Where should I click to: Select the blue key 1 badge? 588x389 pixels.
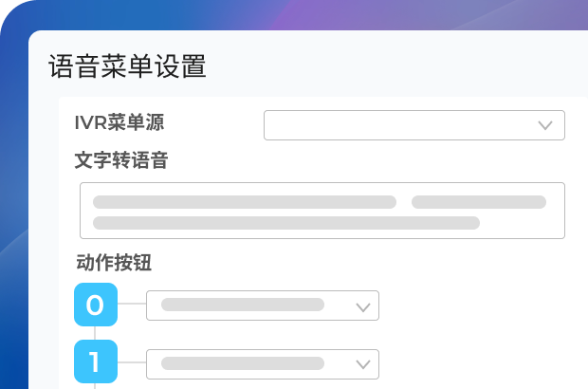(96, 361)
